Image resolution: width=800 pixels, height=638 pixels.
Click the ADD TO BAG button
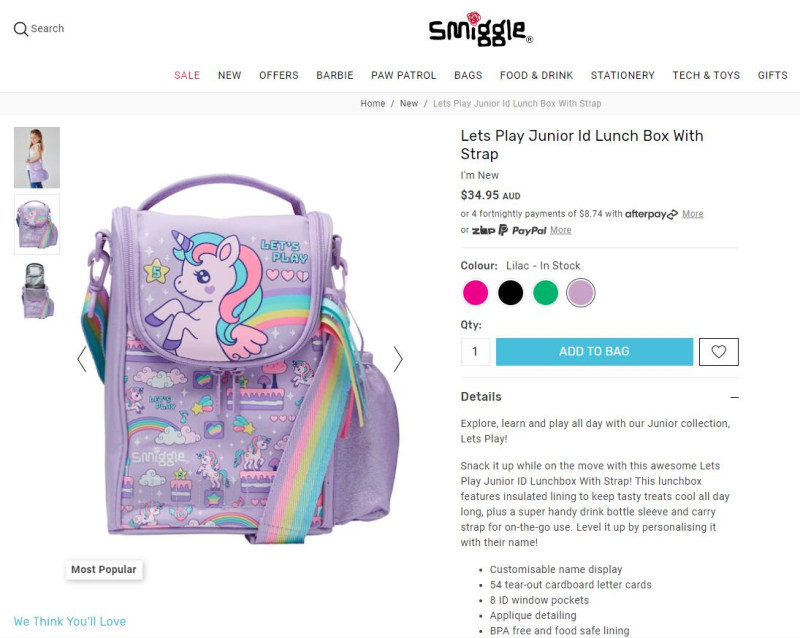594,352
